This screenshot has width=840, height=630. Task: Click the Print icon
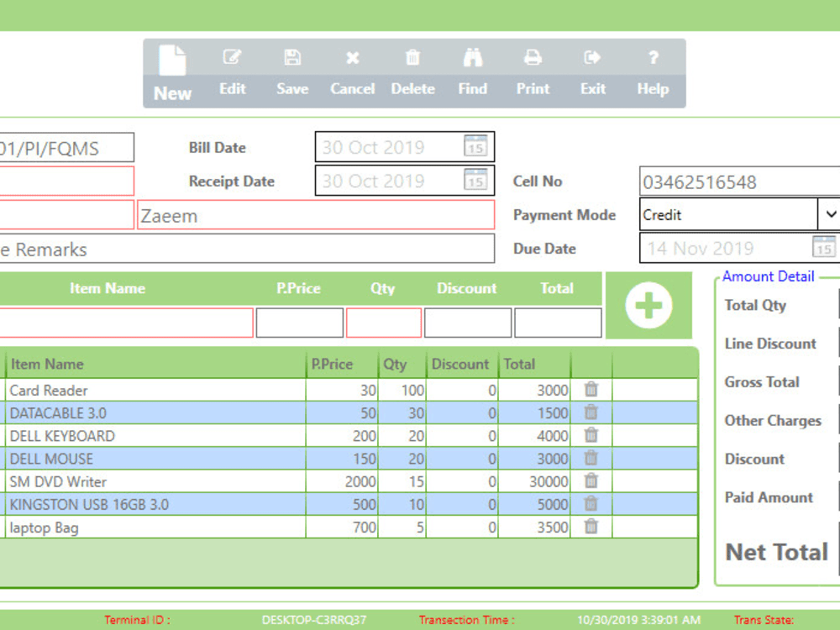532,67
